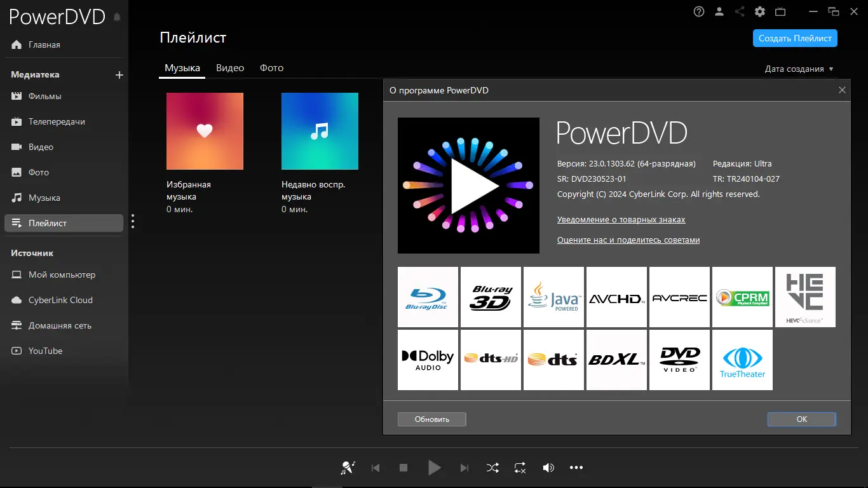This screenshot has height=488, width=868.
Task: Click the Blu-ray Disc logo tile
Action: click(428, 297)
